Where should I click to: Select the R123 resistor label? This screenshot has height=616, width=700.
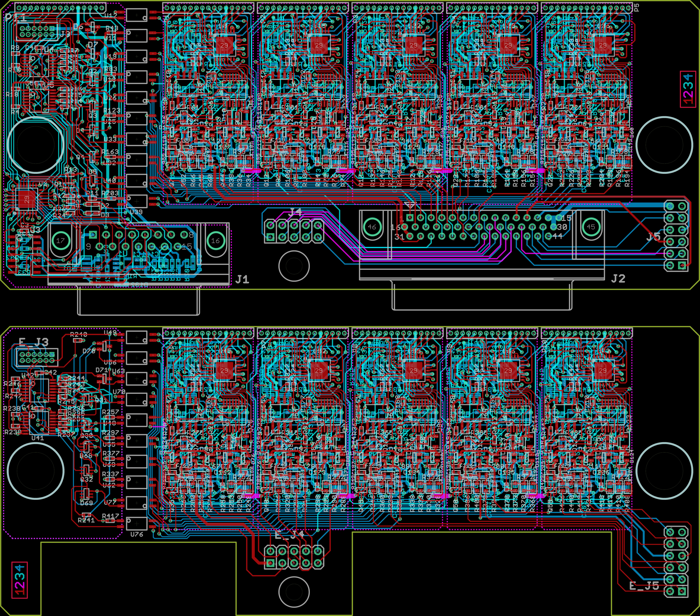(x=112, y=110)
